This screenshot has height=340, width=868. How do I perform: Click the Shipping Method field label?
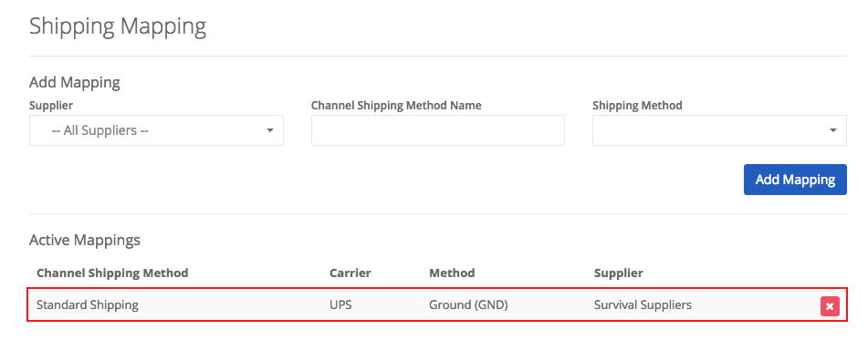click(x=637, y=105)
